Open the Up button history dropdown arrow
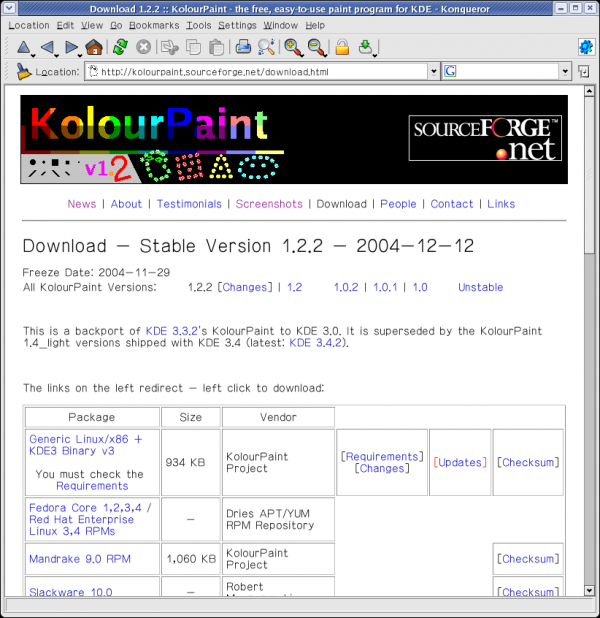600x618 pixels. [x=33, y=55]
